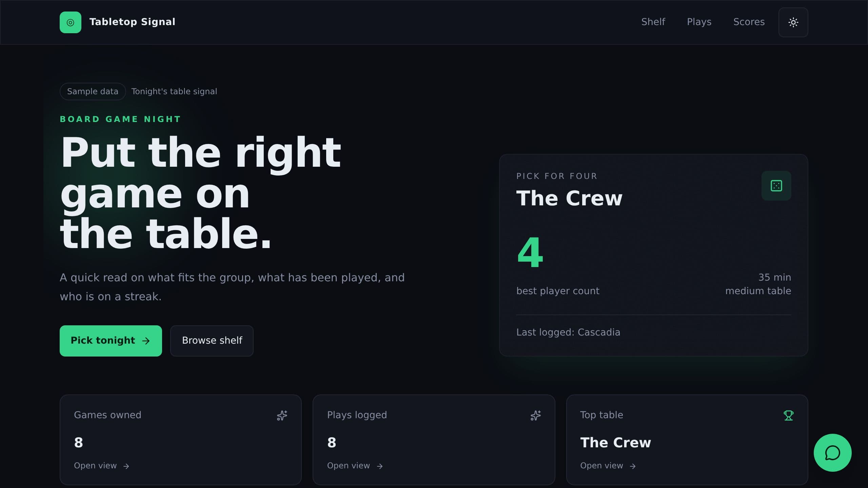Click the Pick tonight button
This screenshot has height=488, width=868.
pos(111,341)
